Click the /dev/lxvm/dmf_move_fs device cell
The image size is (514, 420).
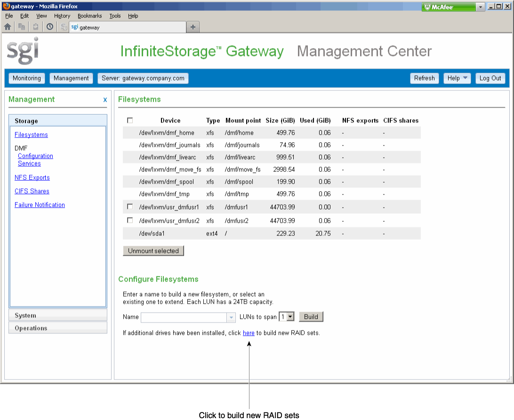coord(170,170)
